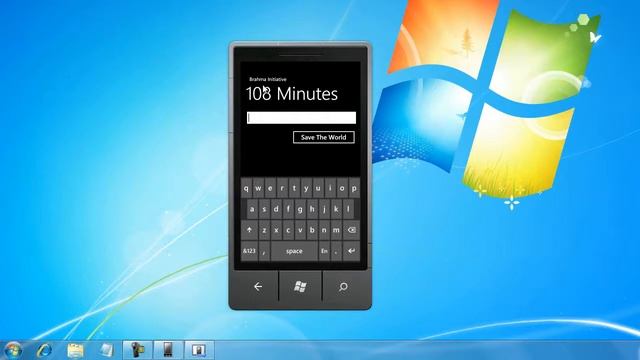This screenshot has width=640, height=360.
Task: Tap the p key on the keyboard
Action: [x=354, y=189]
